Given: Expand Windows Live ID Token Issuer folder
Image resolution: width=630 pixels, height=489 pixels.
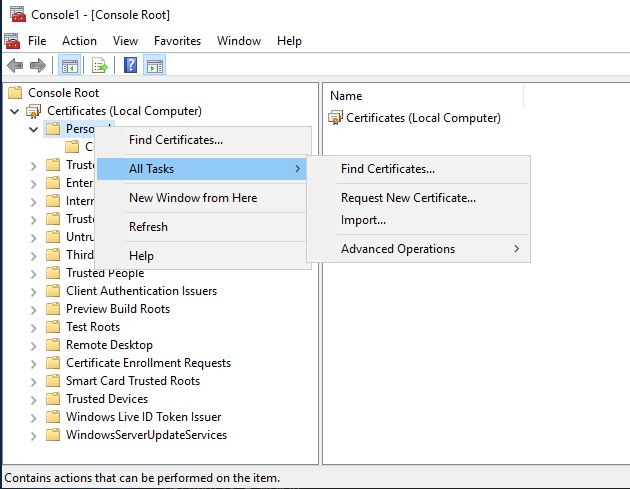Looking at the screenshot, I should pyautogui.click(x=34, y=418).
